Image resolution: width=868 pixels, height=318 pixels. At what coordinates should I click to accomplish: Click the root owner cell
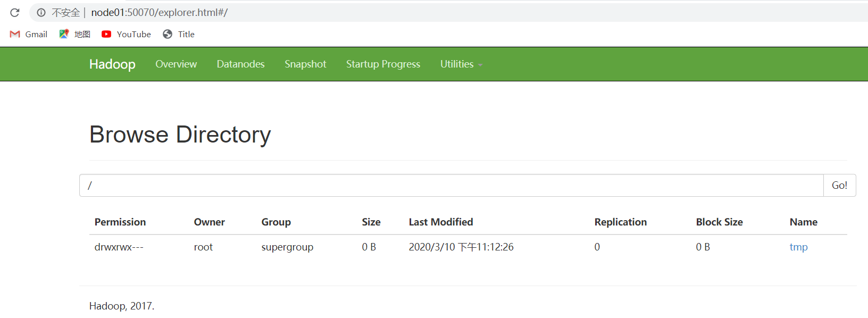pos(203,247)
